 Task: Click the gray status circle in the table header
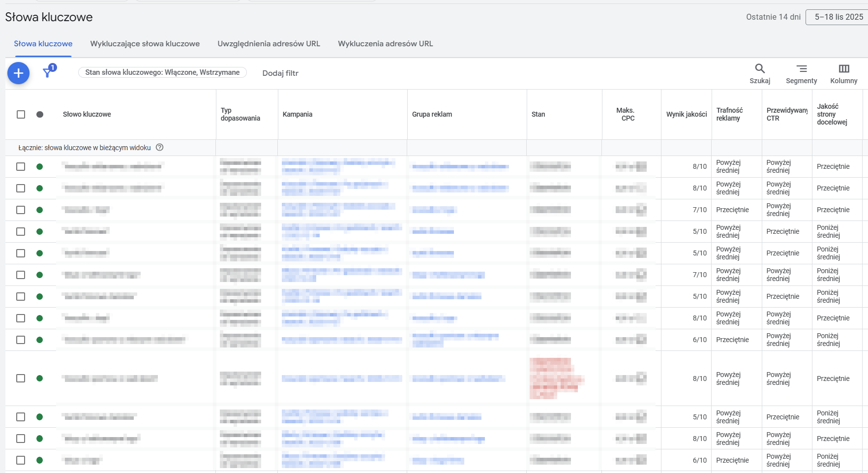click(39, 114)
